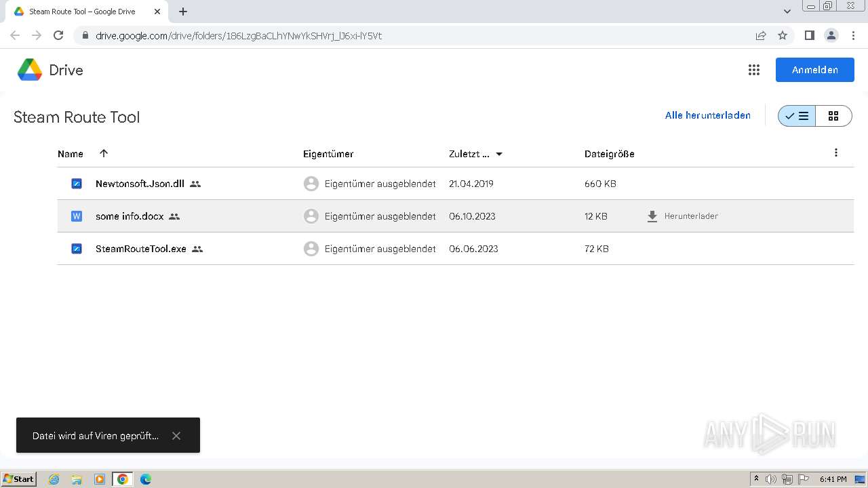Click the site lock icon in the address bar

85,35
